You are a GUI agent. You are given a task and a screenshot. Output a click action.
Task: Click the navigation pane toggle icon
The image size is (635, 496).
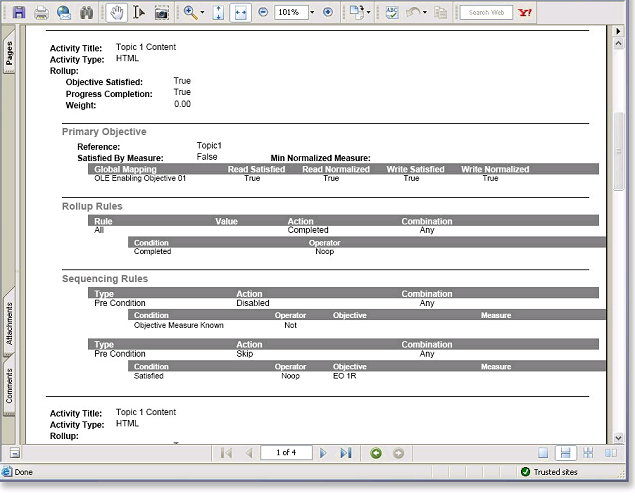click(x=15, y=453)
